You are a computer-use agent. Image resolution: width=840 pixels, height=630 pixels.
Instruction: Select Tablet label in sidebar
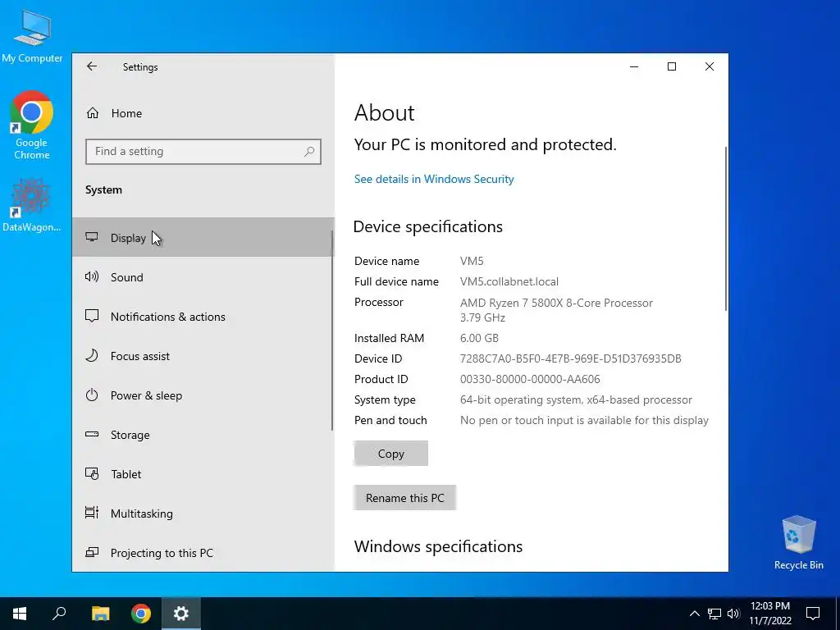tap(126, 474)
